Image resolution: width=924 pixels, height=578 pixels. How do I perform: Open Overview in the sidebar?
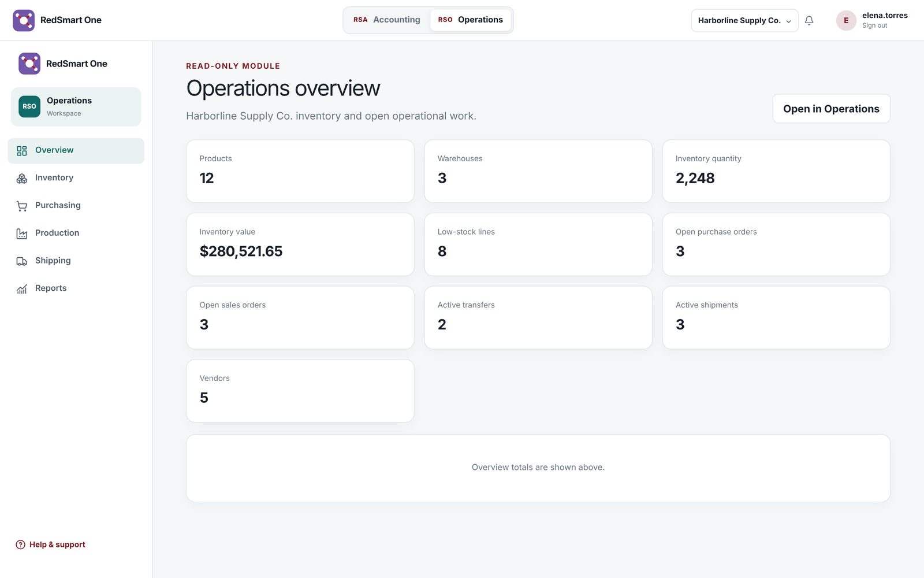(x=76, y=150)
